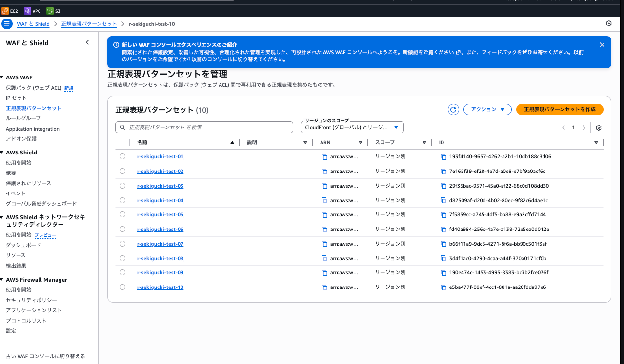Go to IP セット in sidebar
Screen dimensions: 624x364
pos(16,98)
